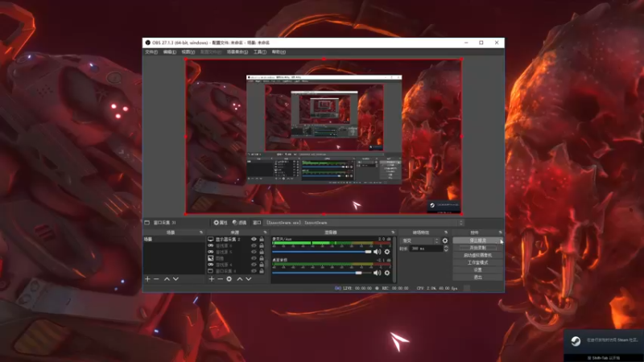Click the 麦克风/Aux volume slider

tap(321, 252)
